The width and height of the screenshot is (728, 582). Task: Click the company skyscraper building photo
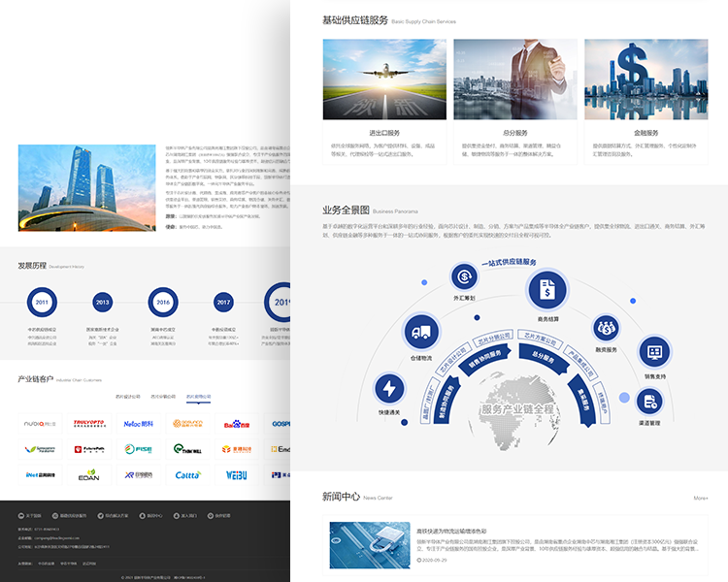pos(87,188)
